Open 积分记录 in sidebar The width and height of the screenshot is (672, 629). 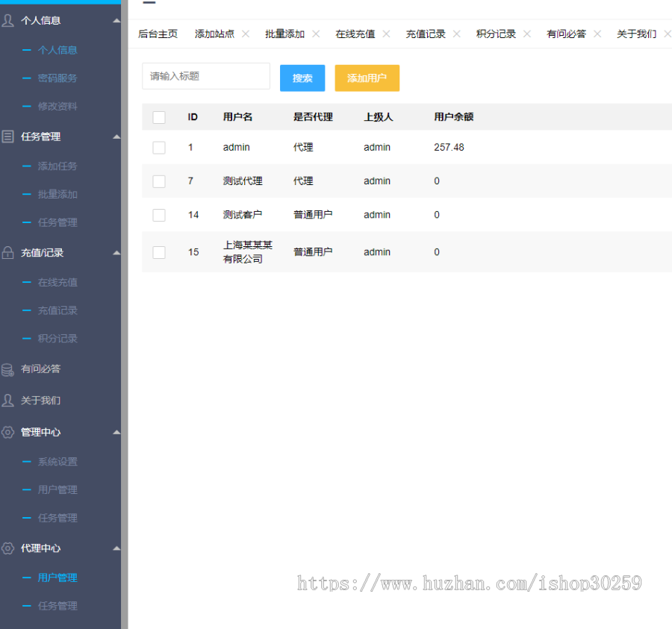[x=57, y=339]
